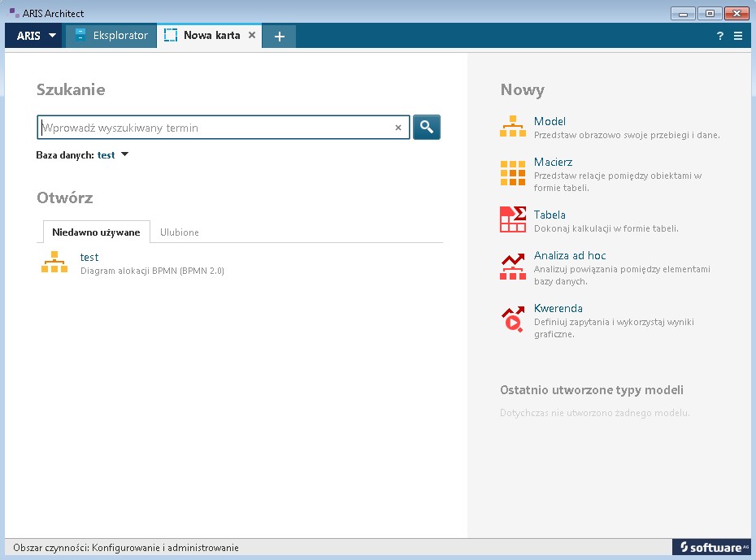
Task: Run search with magnifier button
Action: click(x=427, y=128)
